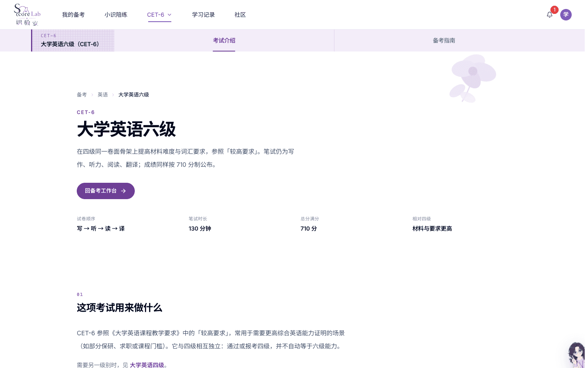Click the 写 → 听 → 读 → 译 value
Image resolution: width=588 pixels, height=368 pixels.
[101, 229]
